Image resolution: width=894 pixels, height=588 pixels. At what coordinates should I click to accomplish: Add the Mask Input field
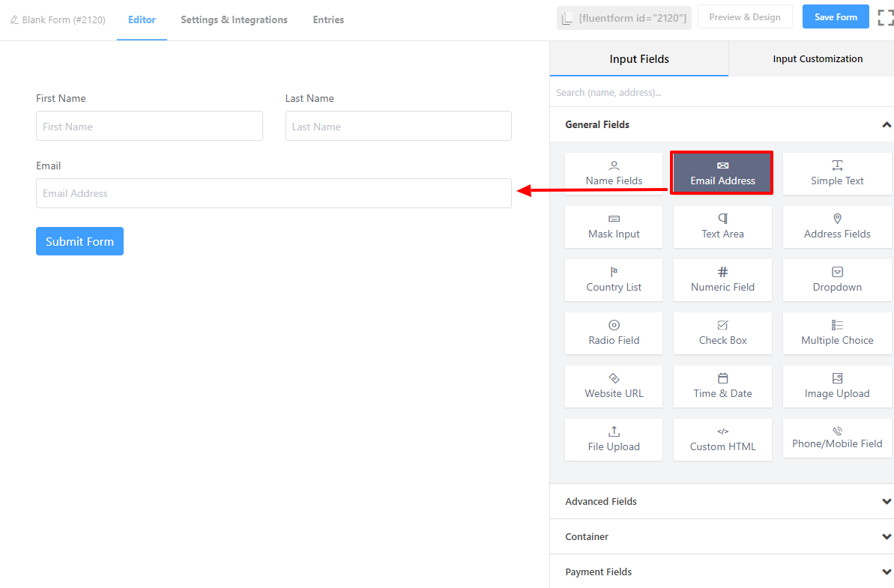tap(614, 227)
